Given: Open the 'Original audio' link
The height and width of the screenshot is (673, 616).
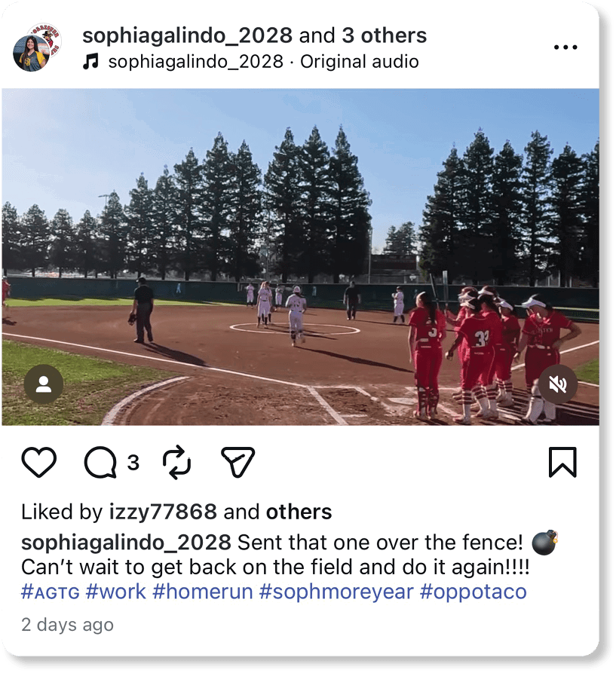Looking at the screenshot, I should [360, 62].
